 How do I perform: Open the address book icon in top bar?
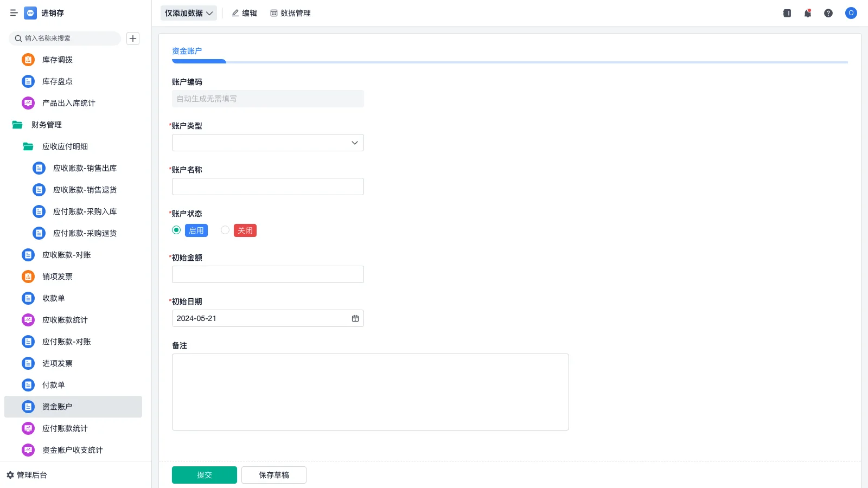tap(787, 13)
